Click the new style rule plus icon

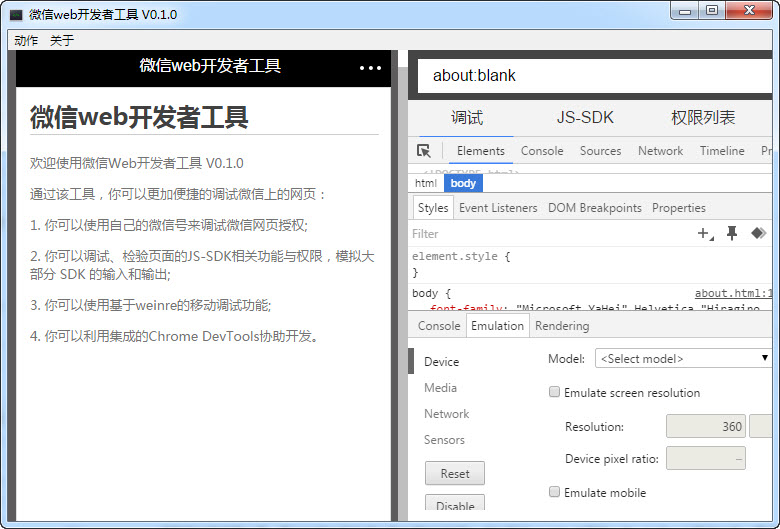click(704, 233)
